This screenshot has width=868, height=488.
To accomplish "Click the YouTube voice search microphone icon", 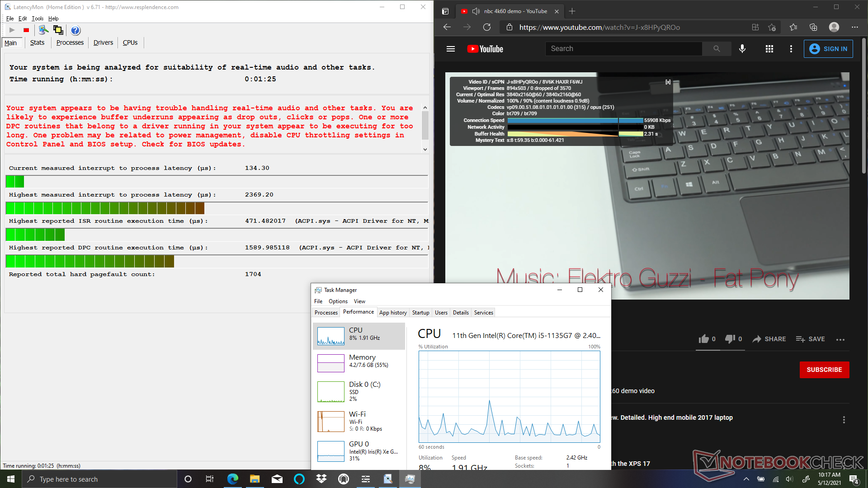I will pyautogui.click(x=742, y=49).
